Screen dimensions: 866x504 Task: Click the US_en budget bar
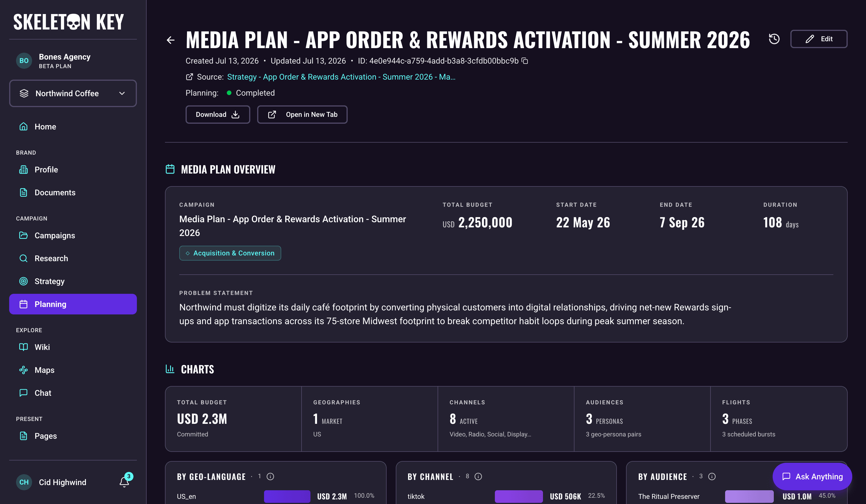[287, 497]
